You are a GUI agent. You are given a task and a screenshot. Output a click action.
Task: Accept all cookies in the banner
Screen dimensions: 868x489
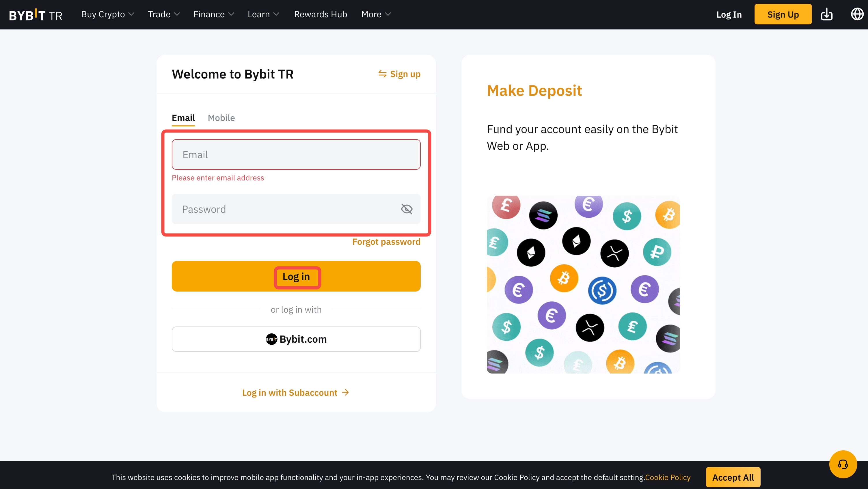pyautogui.click(x=733, y=477)
